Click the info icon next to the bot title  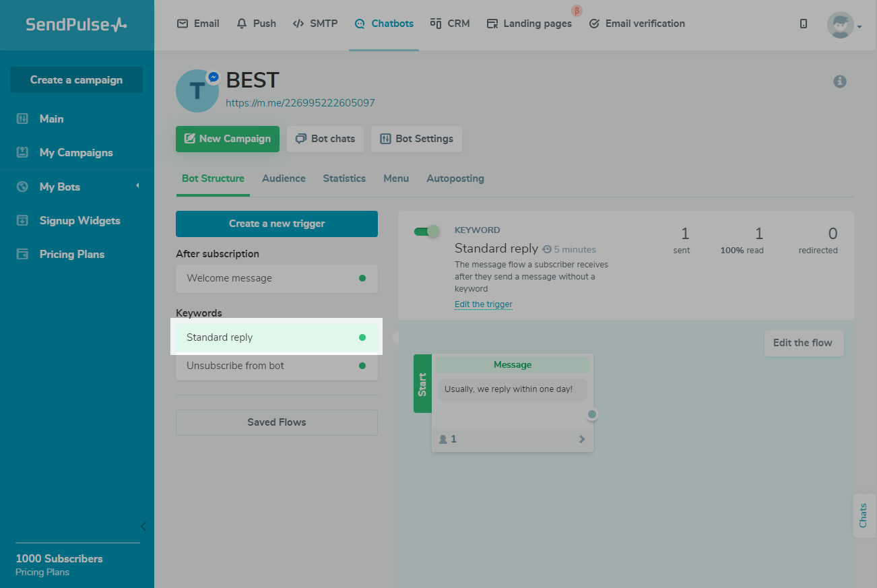pyautogui.click(x=840, y=81)
